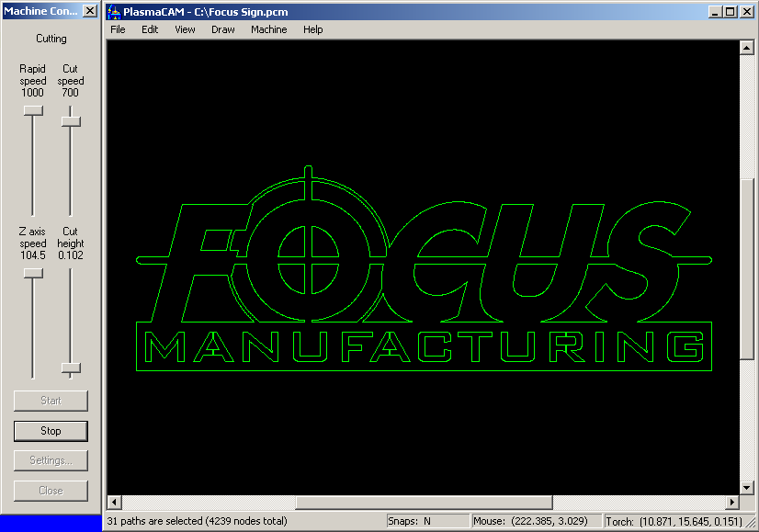Click the '31 paths are selected' status text

tap(197, 521)
